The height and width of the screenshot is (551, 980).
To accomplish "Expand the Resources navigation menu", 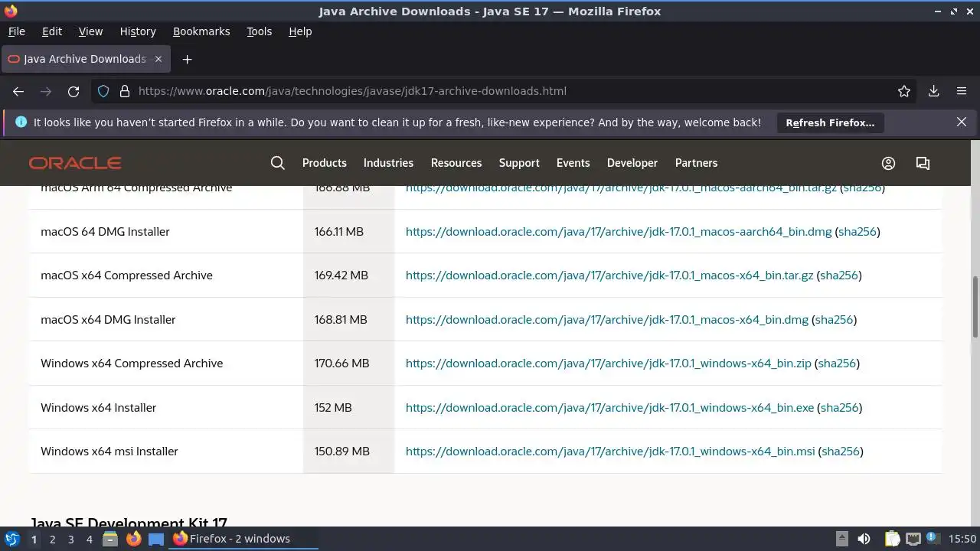I will tap(456, 163).
